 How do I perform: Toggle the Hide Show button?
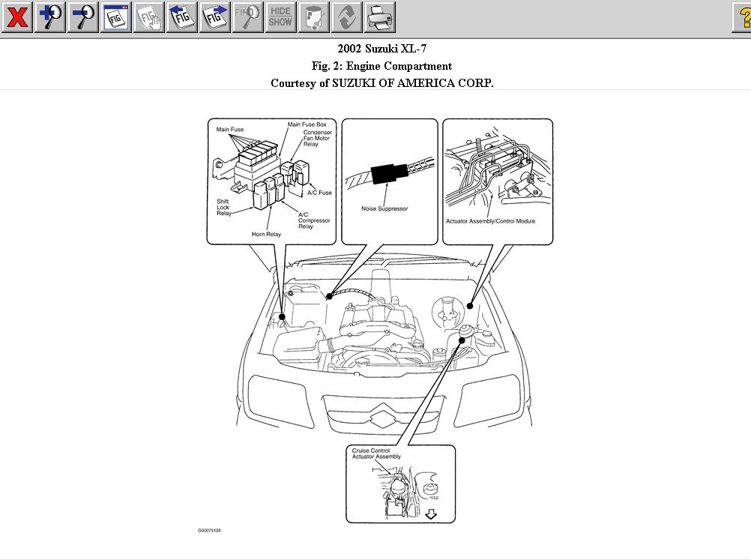280,17
